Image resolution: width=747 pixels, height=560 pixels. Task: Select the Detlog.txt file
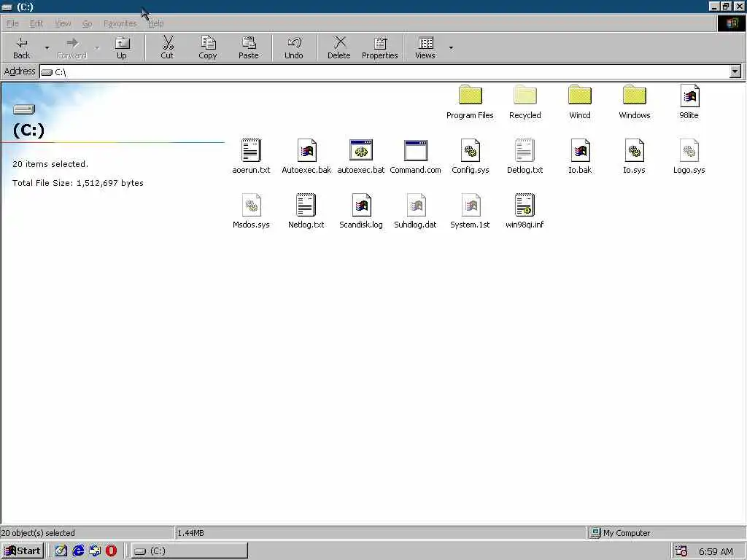click(x=525, y=157)
